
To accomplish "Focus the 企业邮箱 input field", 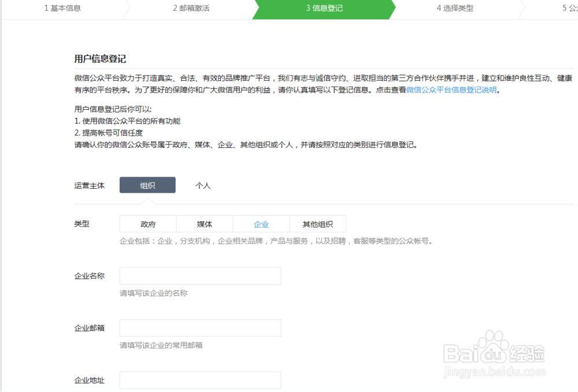I will click(x=200, y=328).
